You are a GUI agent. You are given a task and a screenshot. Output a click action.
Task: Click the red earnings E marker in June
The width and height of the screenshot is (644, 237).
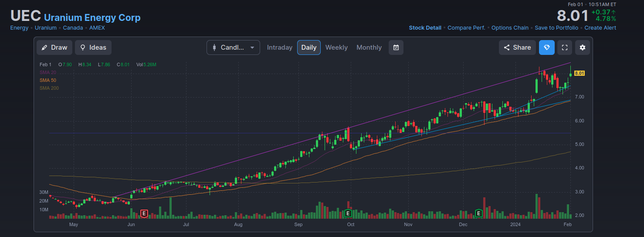144,213
